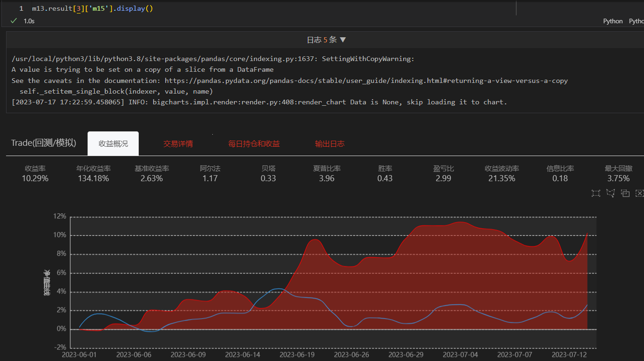Open the 输出日志 tab

[330, 144]
